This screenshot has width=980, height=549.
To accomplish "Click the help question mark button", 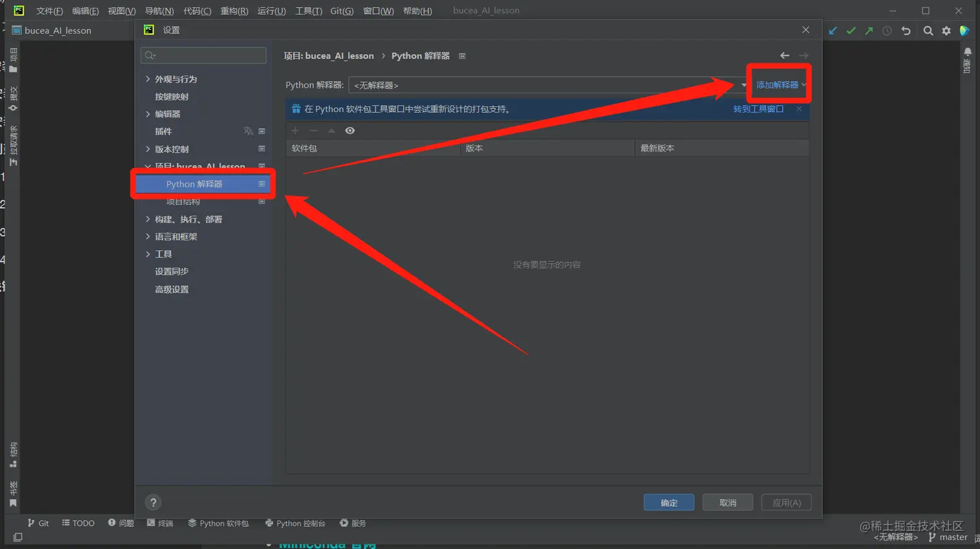I will point(153,502).
